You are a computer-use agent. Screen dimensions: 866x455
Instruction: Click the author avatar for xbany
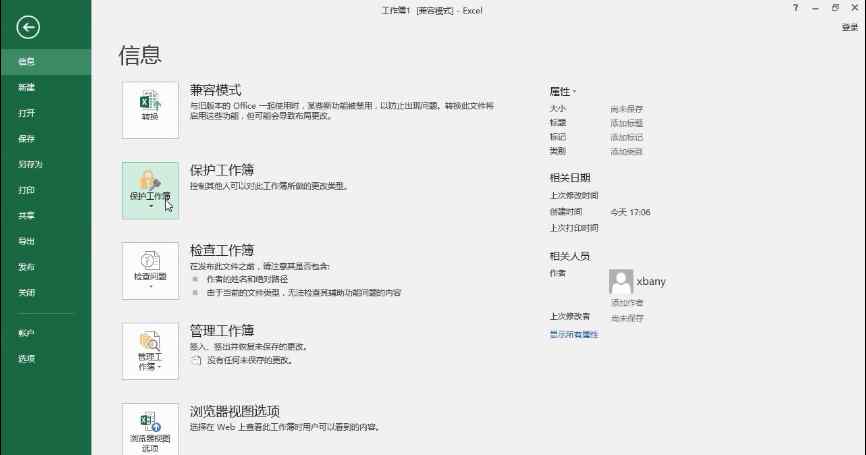coord(621,282)
